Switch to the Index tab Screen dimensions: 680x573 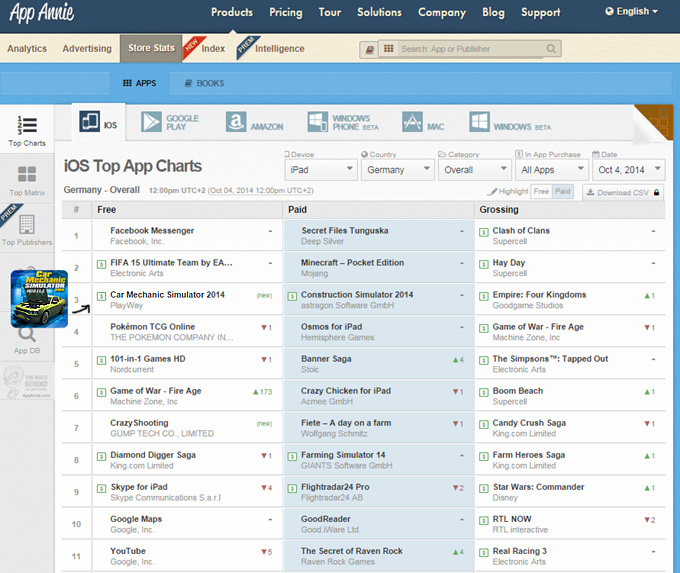(x=213, y=49)
